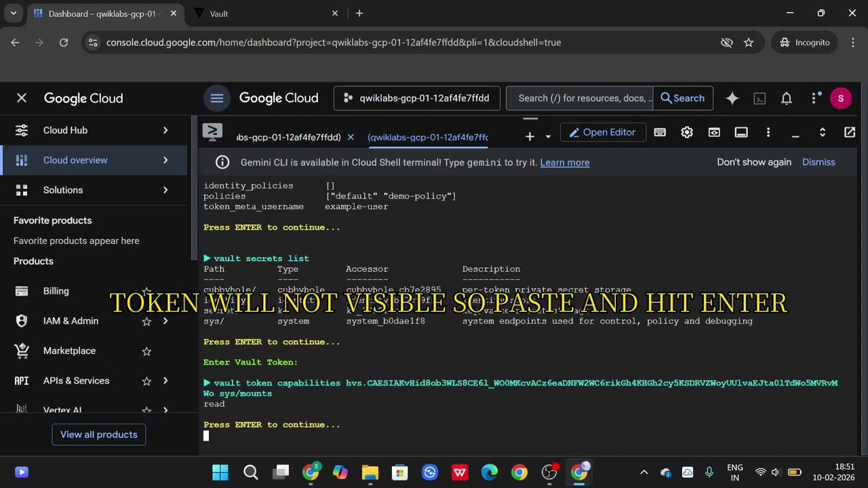Open the account avatar S
This screenshot has width=868, height=488.
click(841, 98)
